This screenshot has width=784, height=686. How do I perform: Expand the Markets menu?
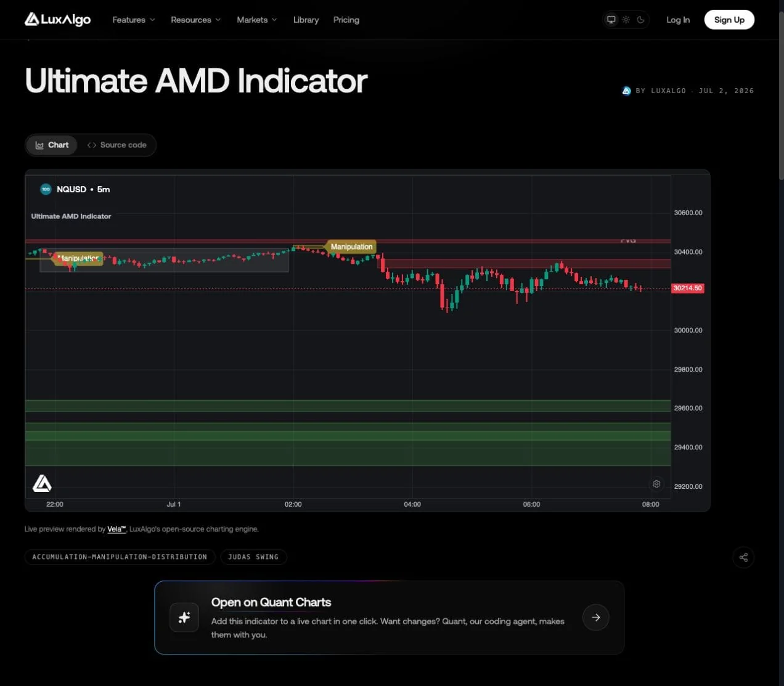257,20
